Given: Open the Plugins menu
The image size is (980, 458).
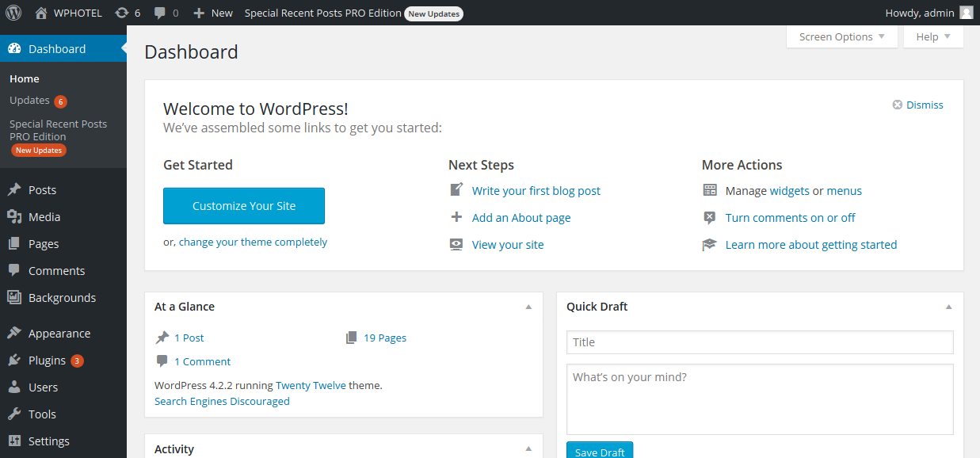Looking at the screenshot, I should (63, 361).
